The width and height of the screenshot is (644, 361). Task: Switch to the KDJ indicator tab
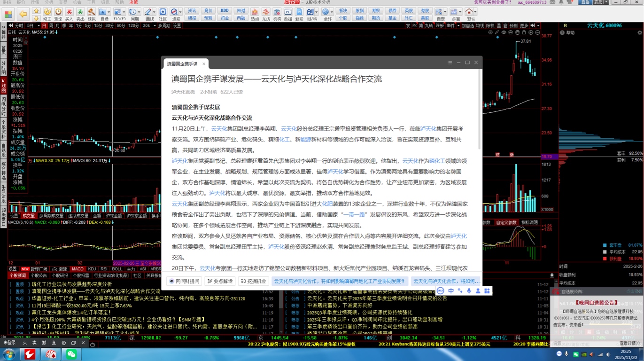(x=92, y=269)
